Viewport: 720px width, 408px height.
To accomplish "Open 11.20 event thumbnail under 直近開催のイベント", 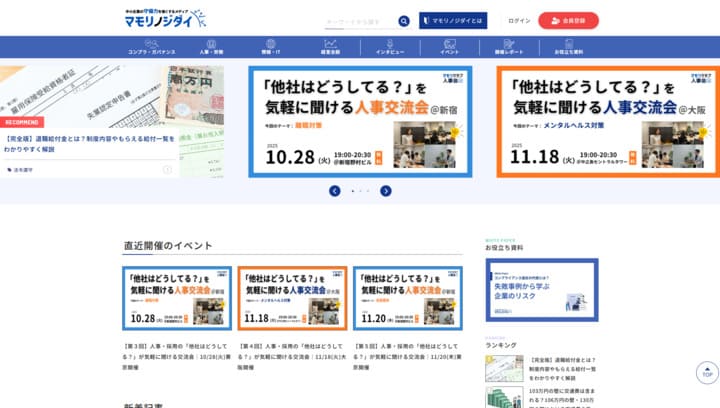I will (407, 298).
